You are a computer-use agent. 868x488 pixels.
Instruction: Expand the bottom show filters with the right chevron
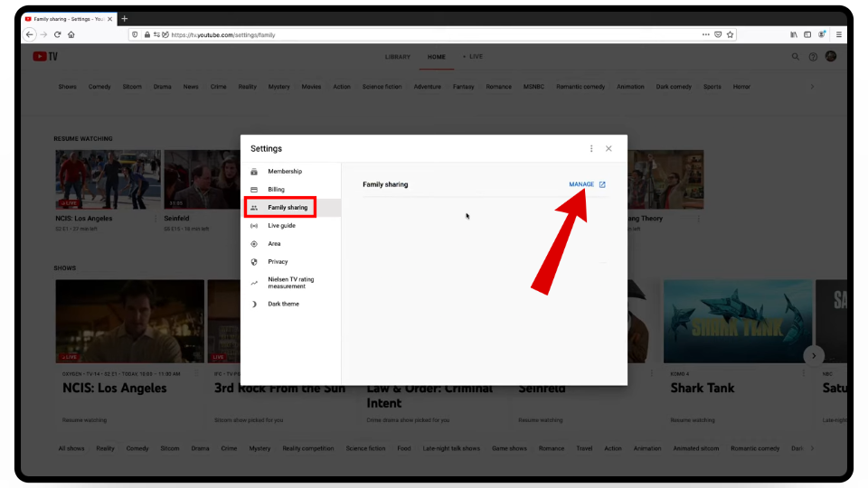(812, 449)
